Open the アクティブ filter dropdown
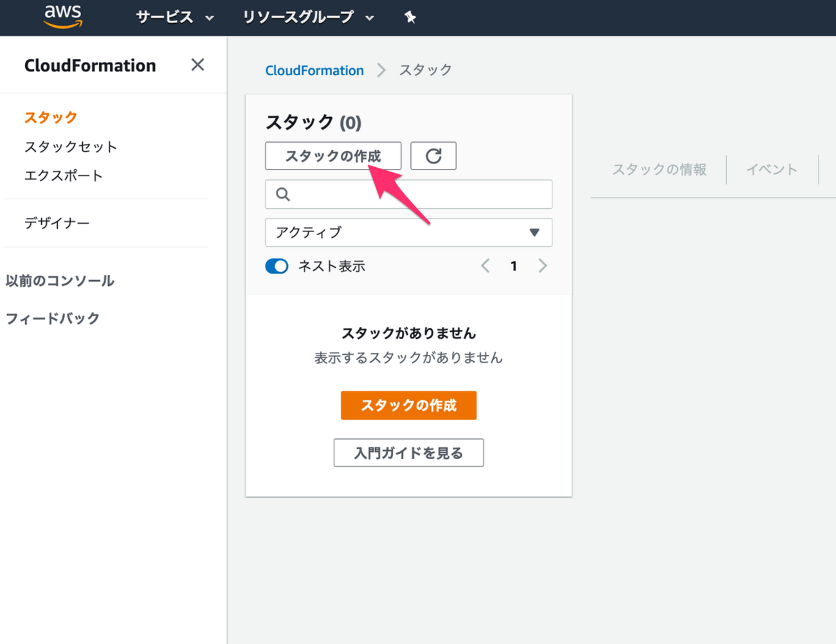Image resolution: width=836 pixels, height=644 pixels. click(x=408, y=233)
